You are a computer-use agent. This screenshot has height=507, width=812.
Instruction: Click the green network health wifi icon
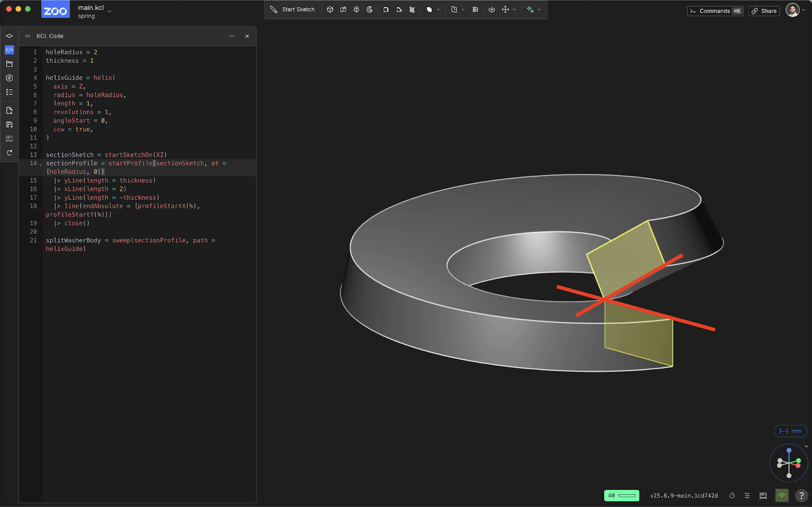782,495
